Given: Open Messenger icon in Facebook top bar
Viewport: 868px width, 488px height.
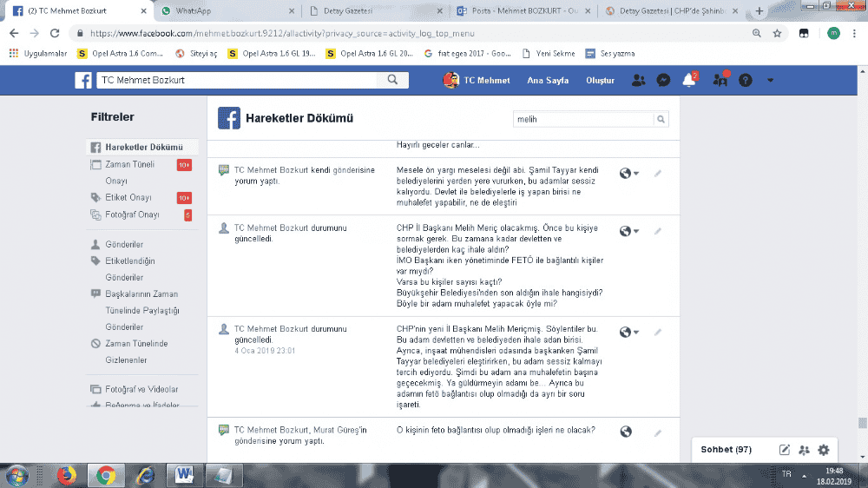Looking at the screenshot, I should 662,80.
